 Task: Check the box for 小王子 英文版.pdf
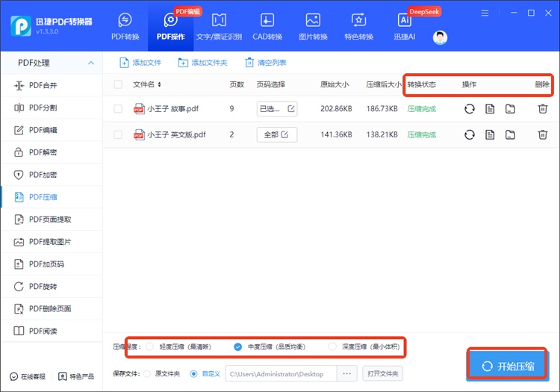pos(117,134)
